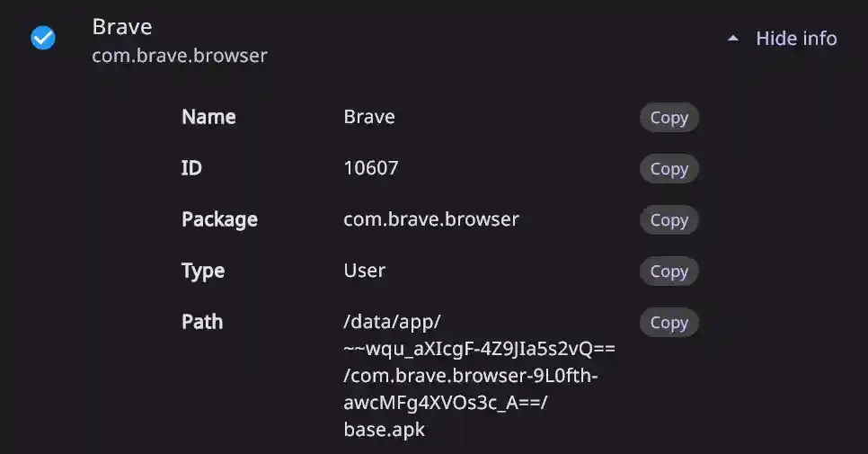Copy the ID value 10607
Image resolution: width=868 pixels, height=454 pixels.
click(x=669, y=169)
